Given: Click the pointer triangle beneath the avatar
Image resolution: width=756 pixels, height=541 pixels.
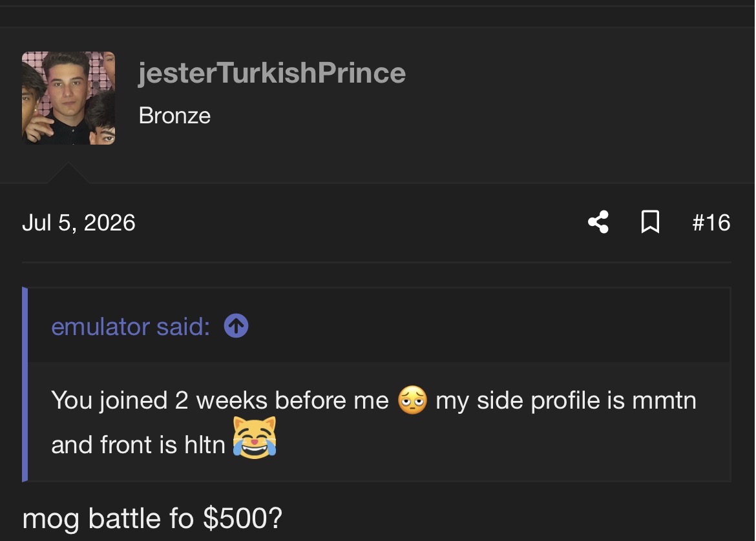Looking at the screenshot, I should (x=68, y=173).
